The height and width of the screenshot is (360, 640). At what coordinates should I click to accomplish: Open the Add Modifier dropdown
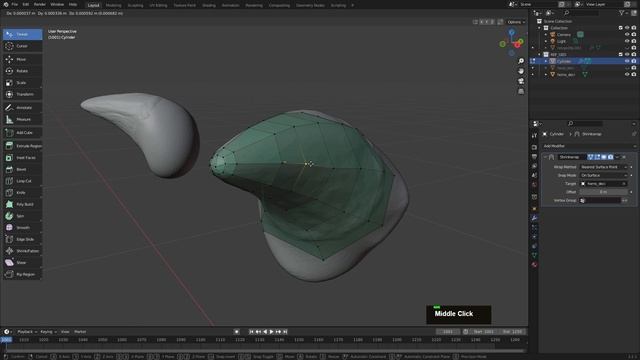(x=589, y=146)
